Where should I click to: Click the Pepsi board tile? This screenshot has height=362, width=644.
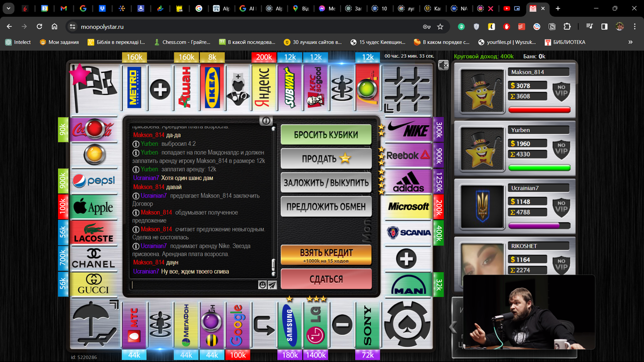[93, 181]
